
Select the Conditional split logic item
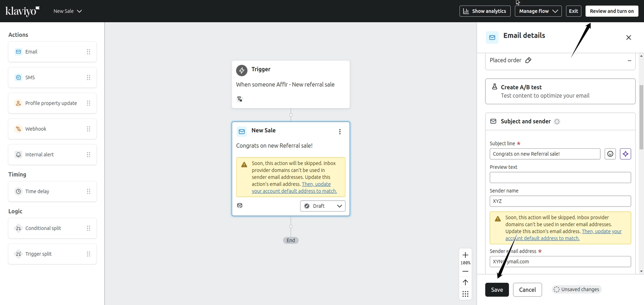43,228
